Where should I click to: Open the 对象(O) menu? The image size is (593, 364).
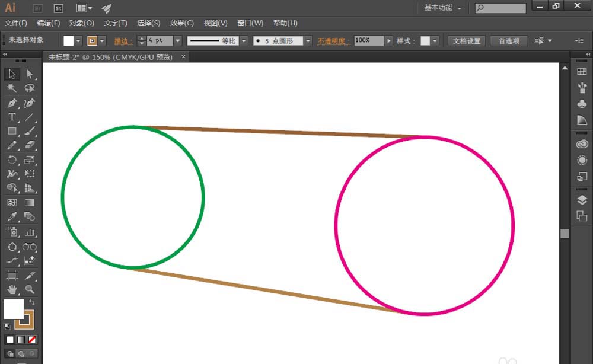pyautogui.click(x=82, y=23)
